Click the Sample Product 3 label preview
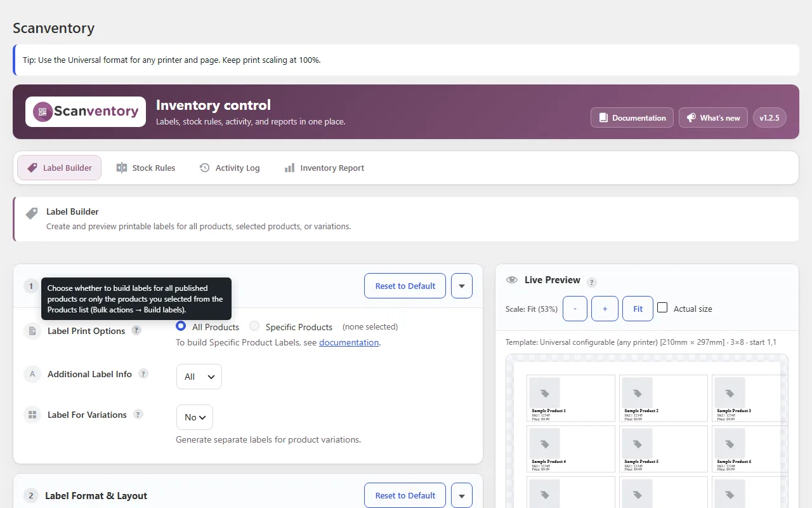The width and height of the screenshot is (812, 508). tap(750, 398)
